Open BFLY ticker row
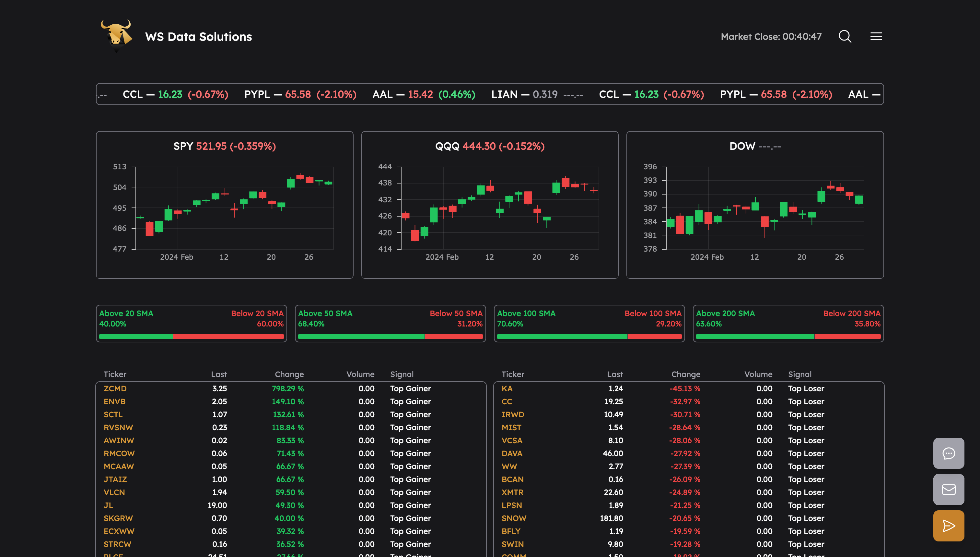980x557 pixels. (689, 532)
